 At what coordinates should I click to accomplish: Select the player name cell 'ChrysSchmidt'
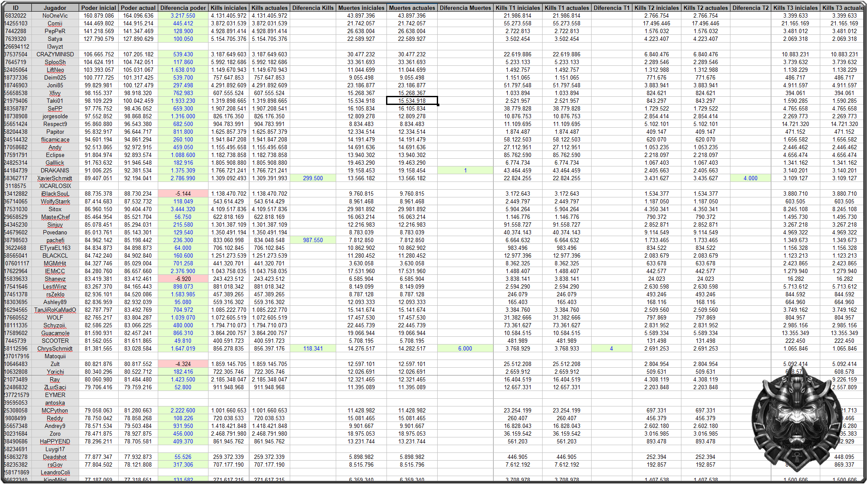(x=55, y=348)
